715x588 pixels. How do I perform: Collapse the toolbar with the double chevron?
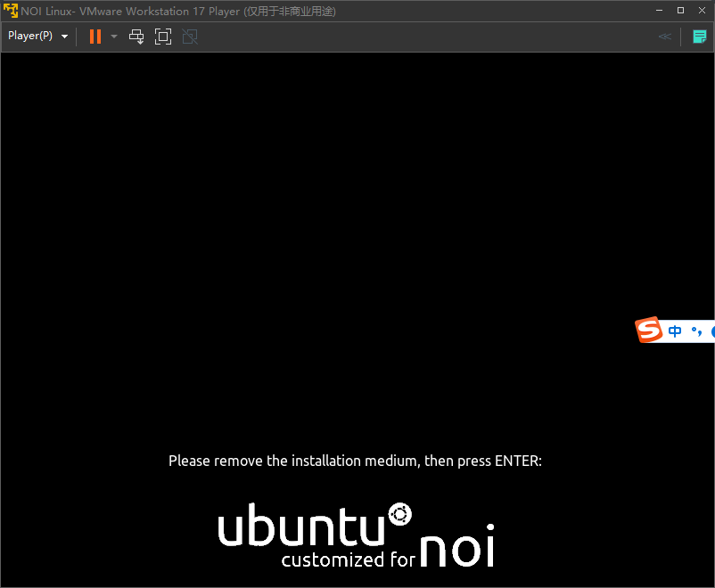tap(664, 37)
